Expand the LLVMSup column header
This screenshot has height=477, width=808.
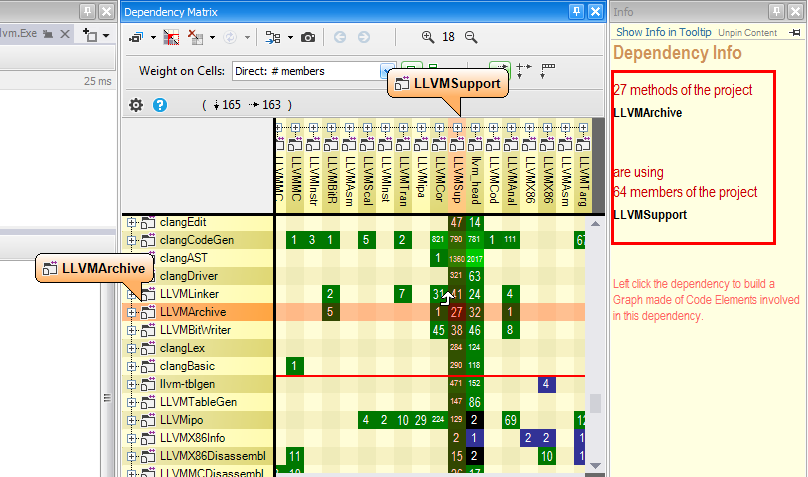click(457, 127)
